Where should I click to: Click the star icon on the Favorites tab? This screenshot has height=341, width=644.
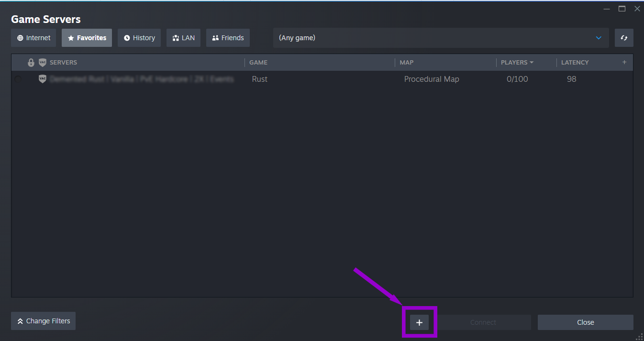[x=72, y=37]
